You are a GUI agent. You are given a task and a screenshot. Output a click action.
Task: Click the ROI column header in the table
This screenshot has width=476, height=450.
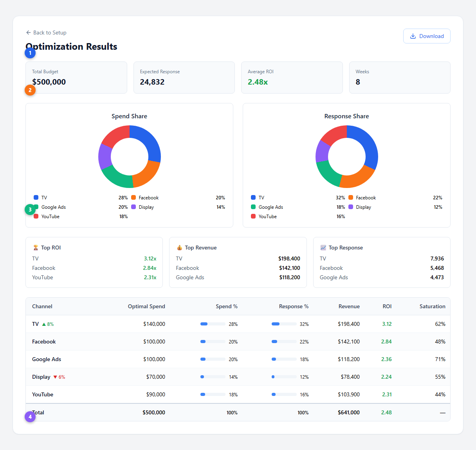[387, 306]
